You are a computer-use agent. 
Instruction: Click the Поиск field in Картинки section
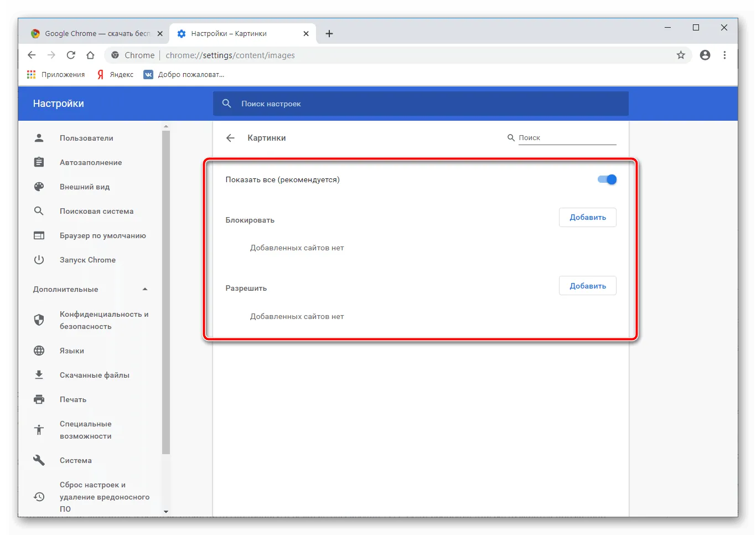[567, 138]
